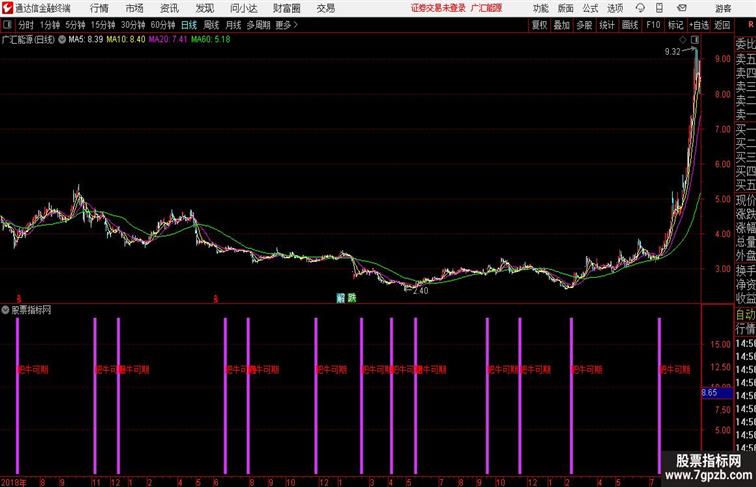This screenshot has width=756, height=487.
Task: Open the customer service headset icon
Action: point(640,8)
